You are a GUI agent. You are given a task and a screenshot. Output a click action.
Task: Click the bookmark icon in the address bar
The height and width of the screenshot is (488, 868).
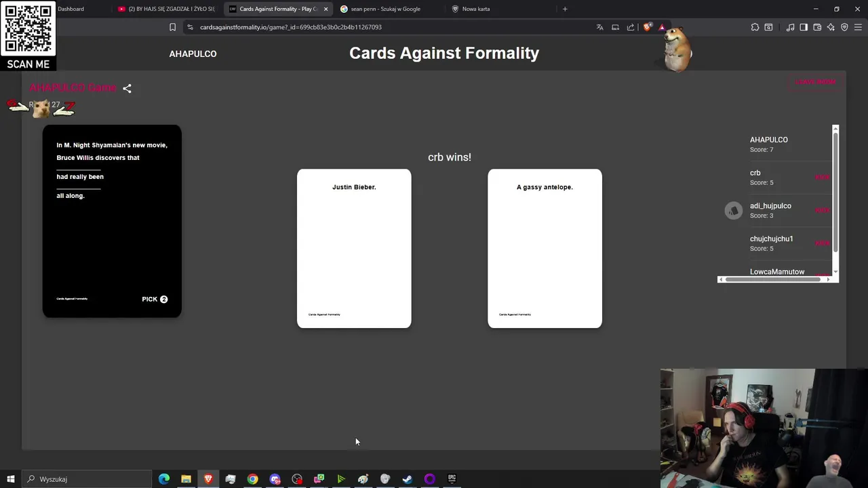172,27
